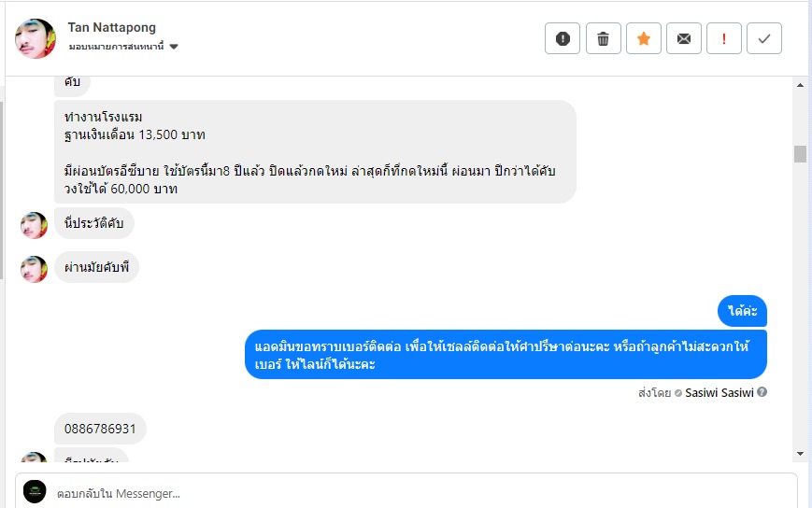This screenshot has height=508, width=812.
Task: Delete conversation with the trash icon
Action: 603,38
